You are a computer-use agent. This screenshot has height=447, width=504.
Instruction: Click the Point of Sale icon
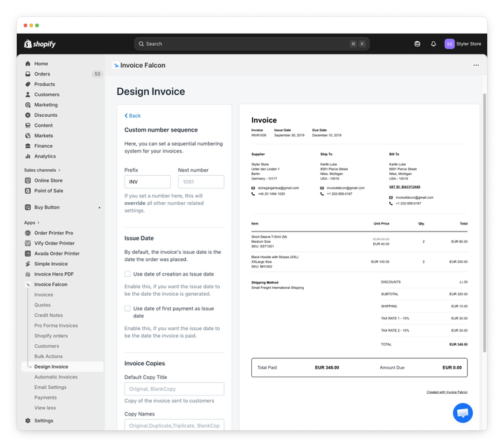coord(27,191)
